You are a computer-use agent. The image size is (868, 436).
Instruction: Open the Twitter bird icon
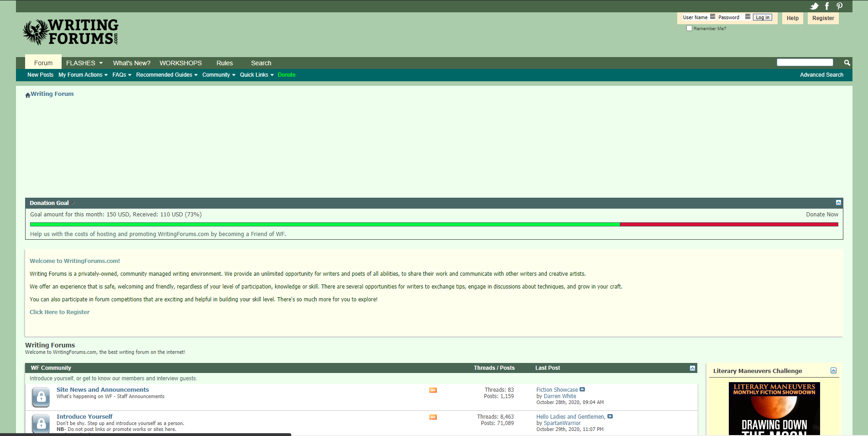[814, 6]
